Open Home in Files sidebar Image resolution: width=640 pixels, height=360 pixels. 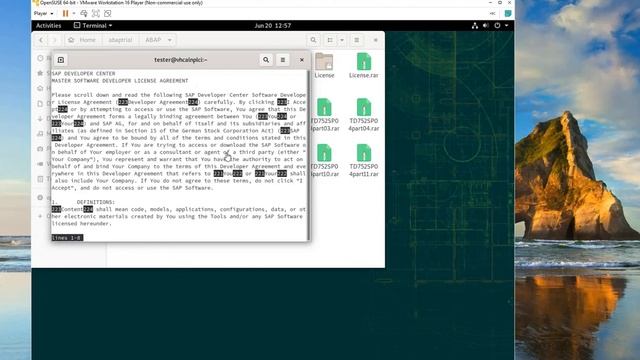click(40, 88)
